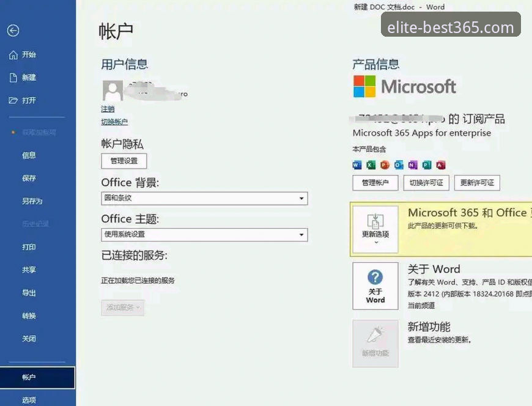Screen dimensions: 532x406
Task: Click the Access product icon
Action: [441, 165]
